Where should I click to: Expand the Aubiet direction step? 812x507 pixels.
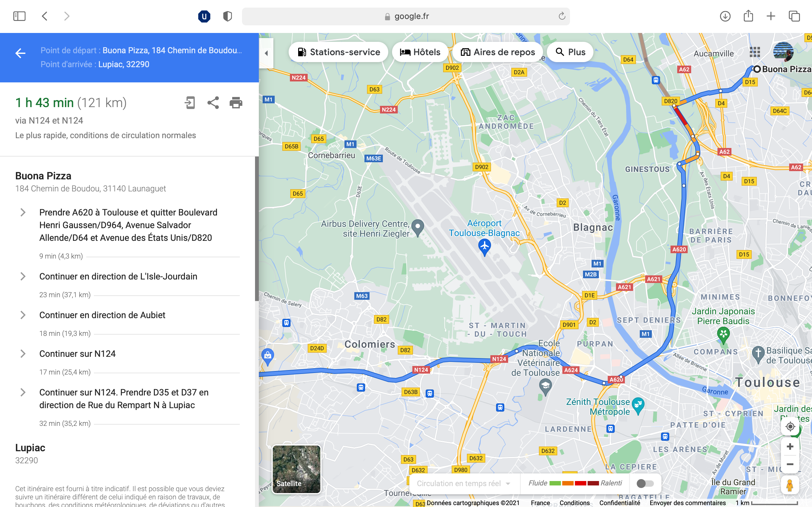point(23,315)
